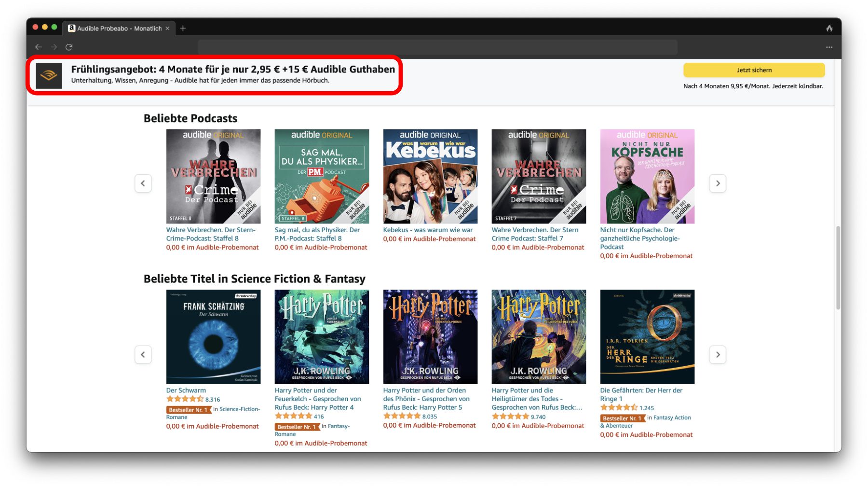This screenshot has width=868, height=487.
Task: Show previous podcasts with left chevron
Action: (143, 183)
